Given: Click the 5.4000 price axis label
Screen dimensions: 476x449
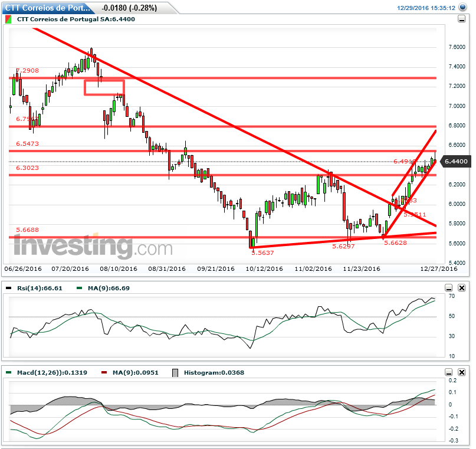Looking at the screenshot, I should [x=457, y=263].
